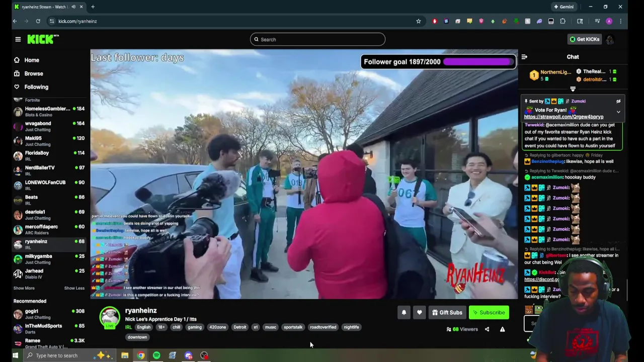This screenshot has width=644, height=362.
Task: Subscribe to ryanheinz channel
Action: (488, 313)
